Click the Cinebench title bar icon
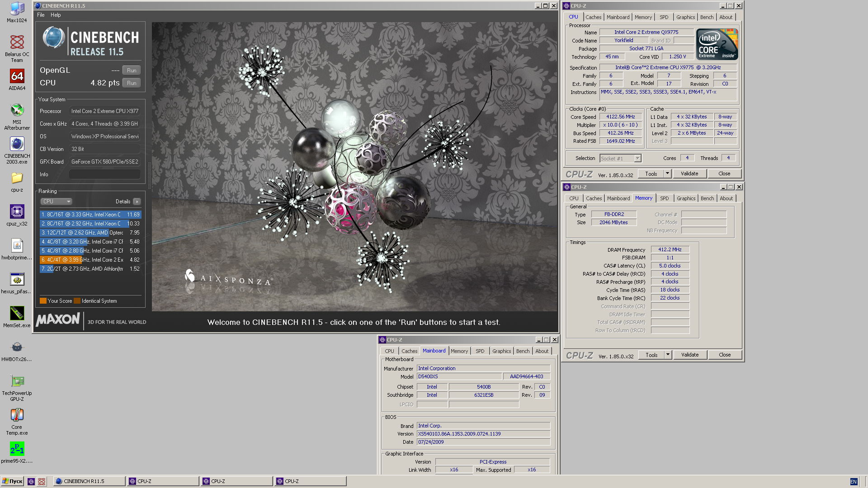This screenshot has width=868, height=488. (x=38, y=6)
